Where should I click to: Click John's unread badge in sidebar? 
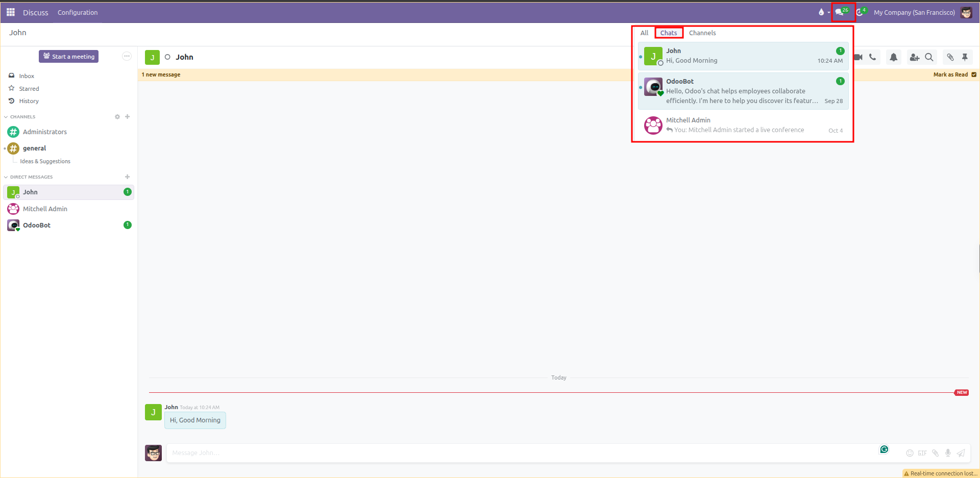128,192
